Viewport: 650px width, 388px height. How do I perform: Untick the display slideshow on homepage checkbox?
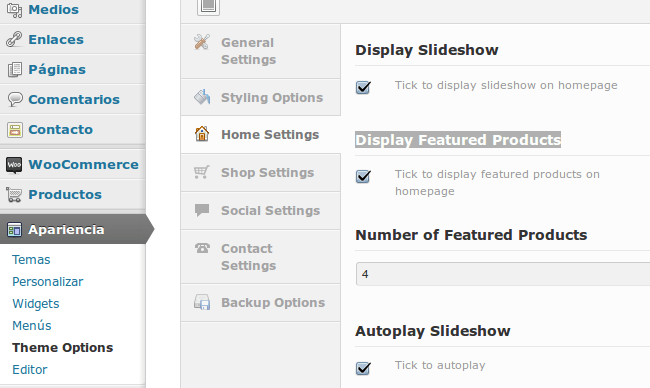363,87
